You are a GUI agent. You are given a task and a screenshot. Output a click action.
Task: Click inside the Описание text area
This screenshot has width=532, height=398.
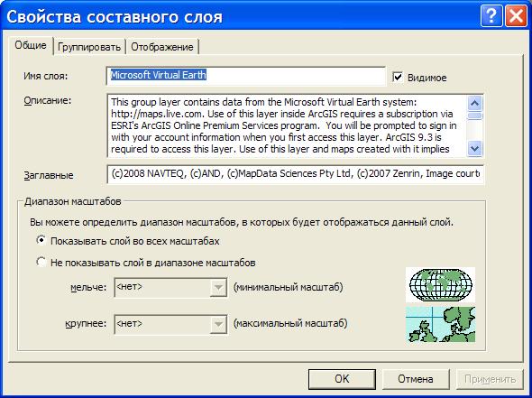(x=287, y=125)
